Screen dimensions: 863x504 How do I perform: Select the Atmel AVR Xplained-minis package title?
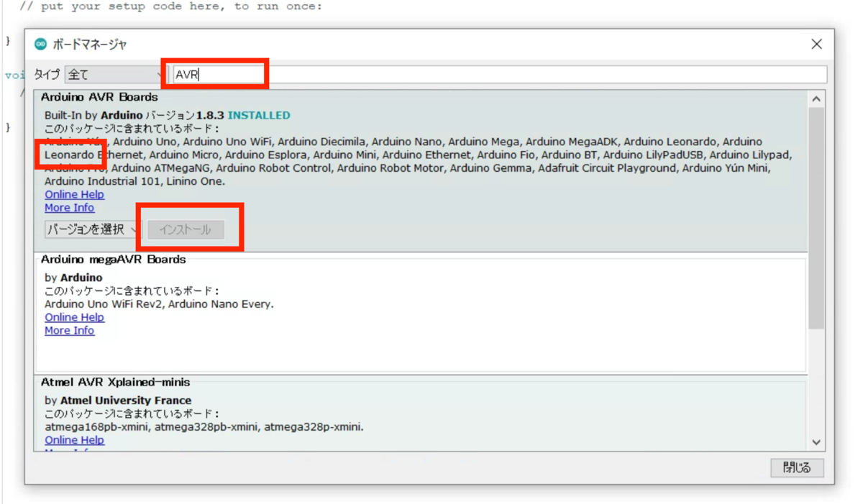pos(116,382)
